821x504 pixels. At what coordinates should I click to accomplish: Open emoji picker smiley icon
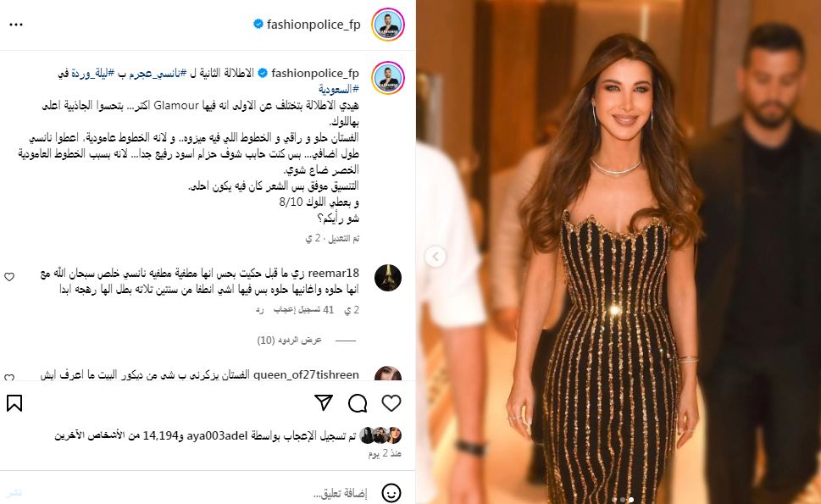(391, 492)
